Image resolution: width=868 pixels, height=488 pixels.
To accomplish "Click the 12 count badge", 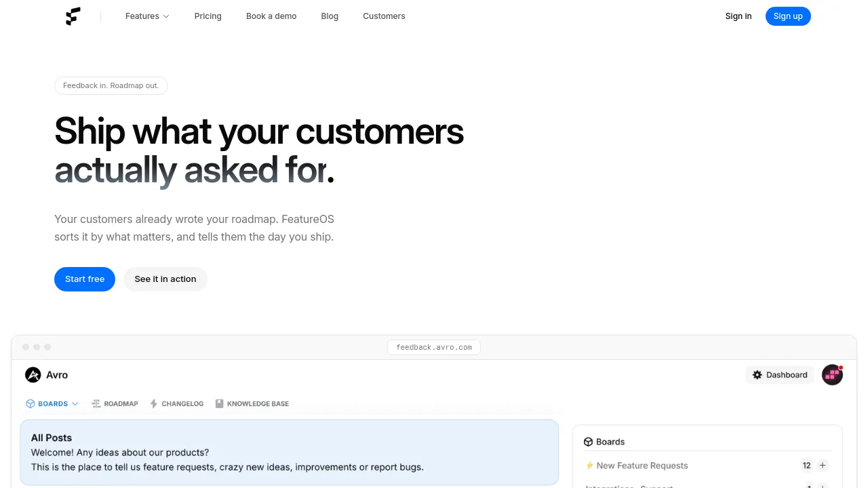I will pos(806,466).
